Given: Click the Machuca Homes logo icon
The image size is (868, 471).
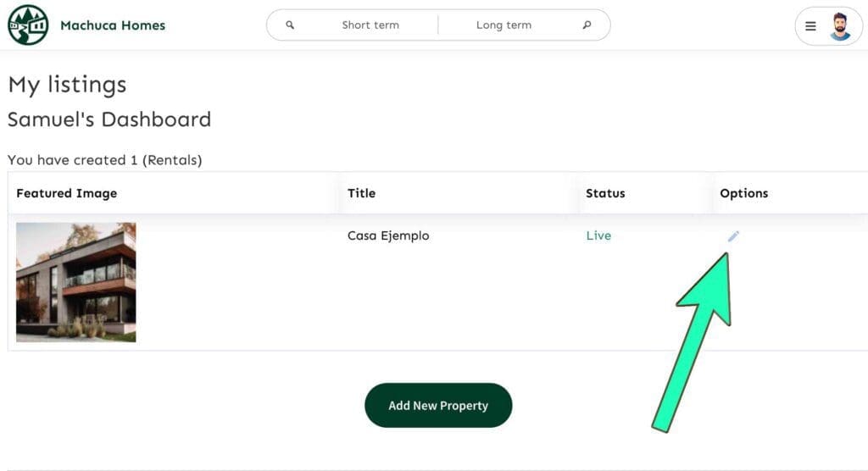Looking at the screenshot, I should pos(28,25).
